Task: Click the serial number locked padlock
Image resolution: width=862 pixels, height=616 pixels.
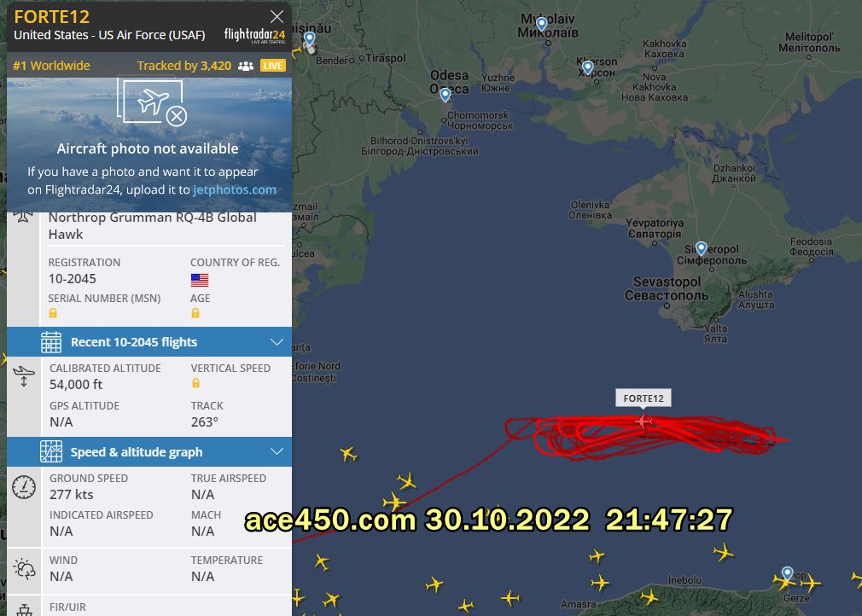Action: coord(53,313)
